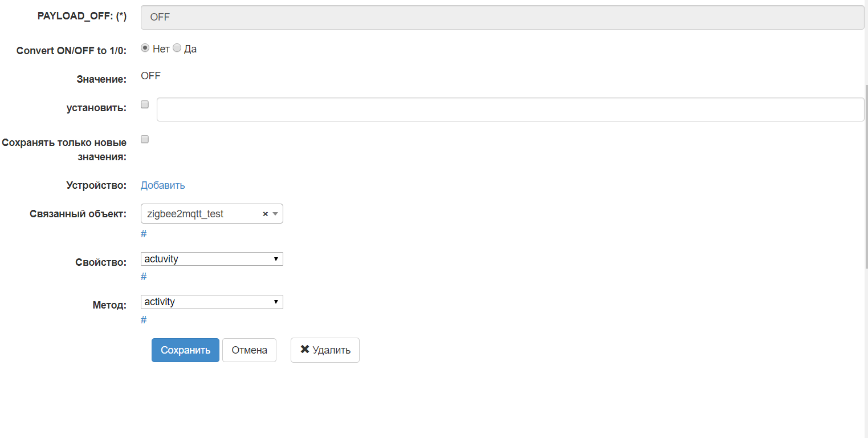
Task: Clear the zigbee2mqtt_test selection with the x
Action: [x=265, y=214]
